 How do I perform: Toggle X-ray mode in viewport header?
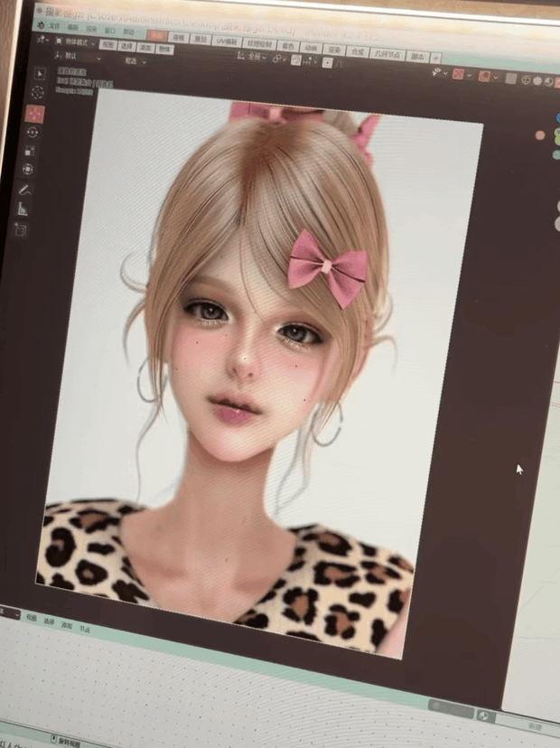coord(511,79)
